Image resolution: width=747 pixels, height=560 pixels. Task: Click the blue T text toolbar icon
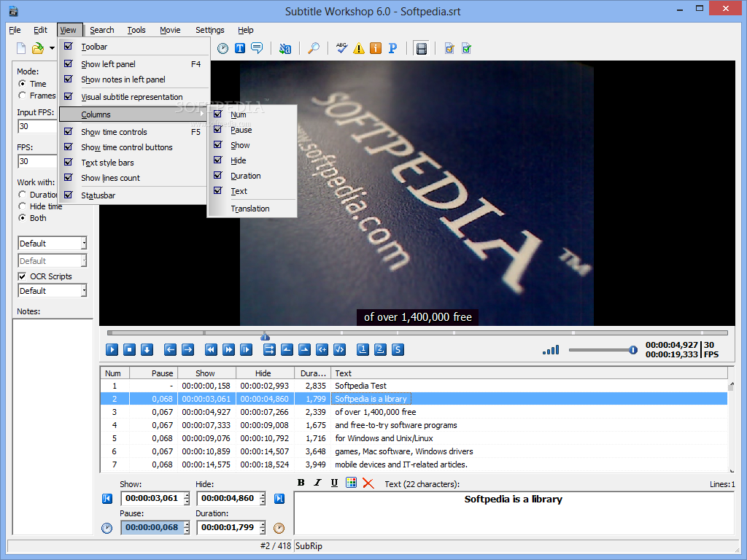click(x=239, y=48)
